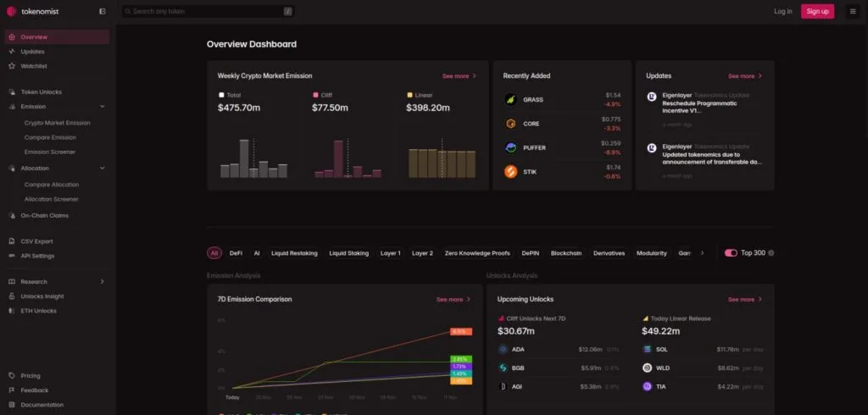Click the API Settings icon

pyautogui.click(x=12, y=256)
